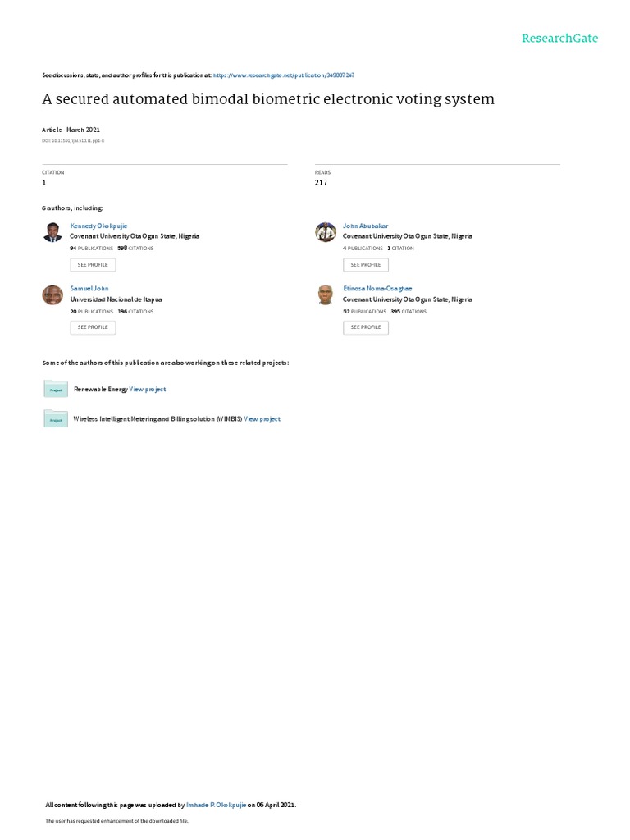The image size is (630, 840).
Task: Open View project for WINBIS metering
Action: click(x=262, y=419)
